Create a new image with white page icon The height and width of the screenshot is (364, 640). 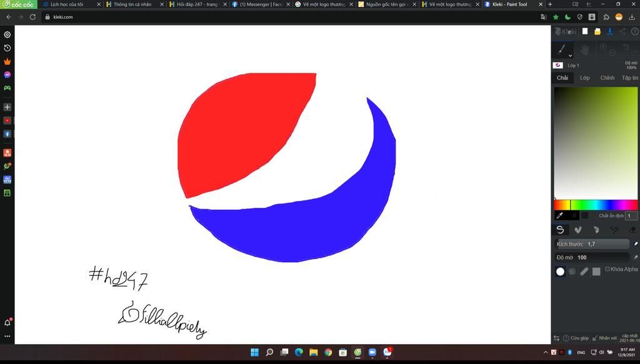click(585, 31)
